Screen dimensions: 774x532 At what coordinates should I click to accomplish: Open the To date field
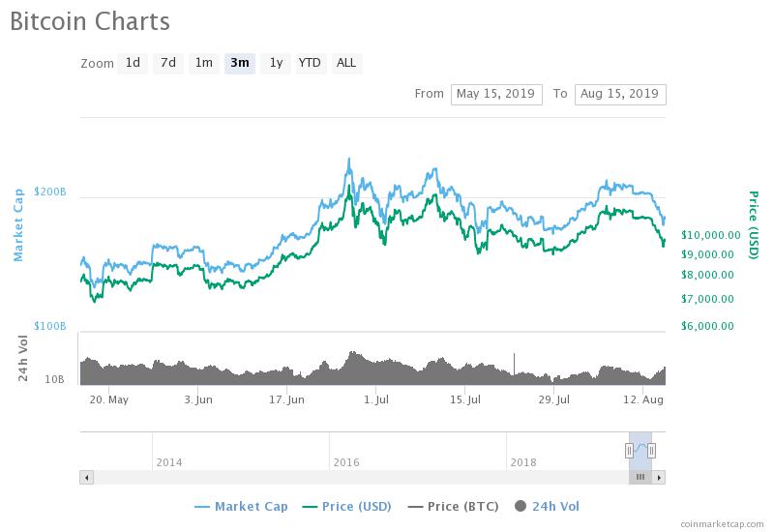(x=620, y=94)
